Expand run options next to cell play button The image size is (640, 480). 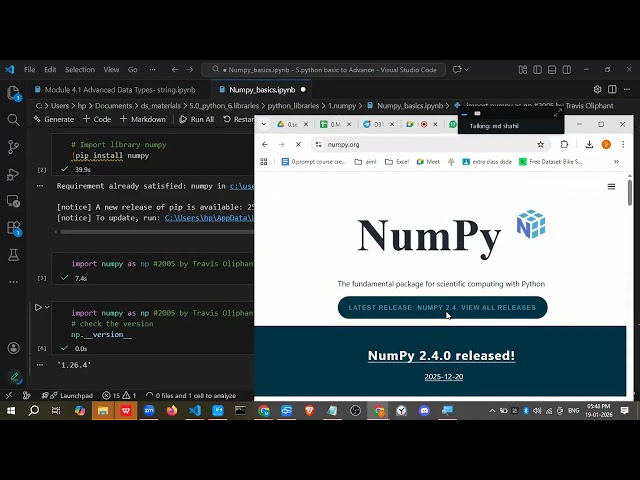[x=47, y=307]
